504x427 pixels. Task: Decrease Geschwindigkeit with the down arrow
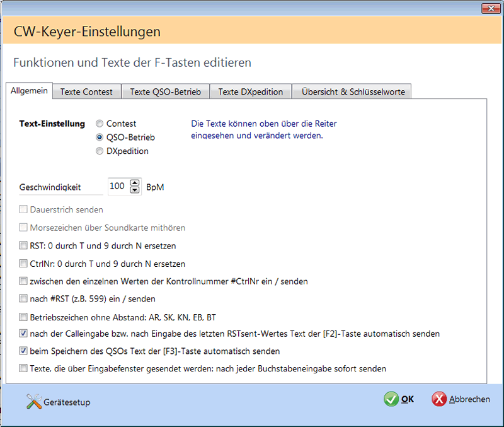click(x=135, y=190)
